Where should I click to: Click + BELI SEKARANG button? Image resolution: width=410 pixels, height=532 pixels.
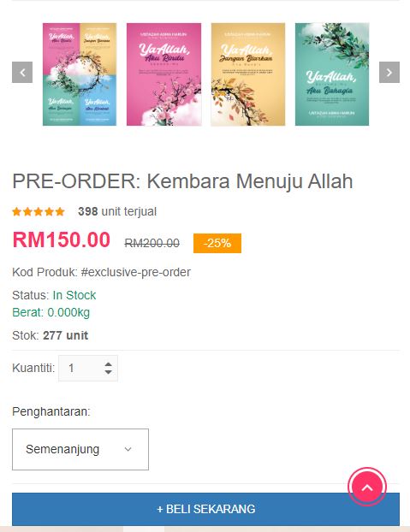click(205, 509)
